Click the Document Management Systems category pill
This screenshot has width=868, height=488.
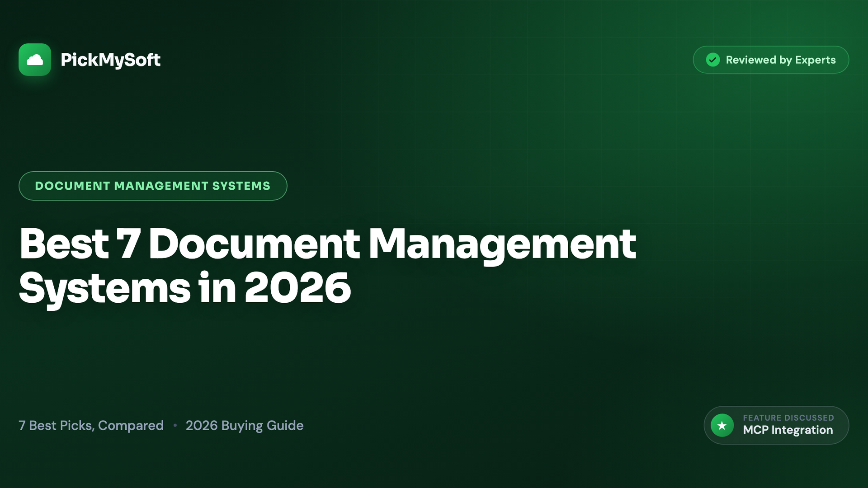pos(153,186)
